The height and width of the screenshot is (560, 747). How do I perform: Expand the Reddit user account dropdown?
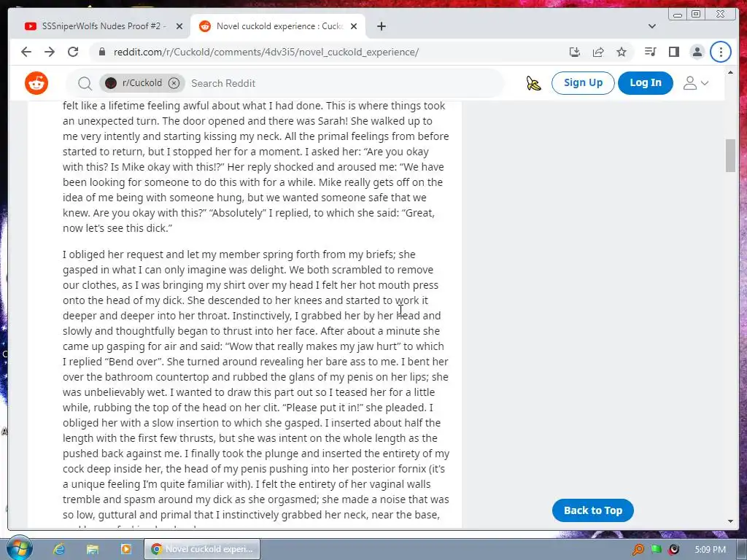(695, 83)
